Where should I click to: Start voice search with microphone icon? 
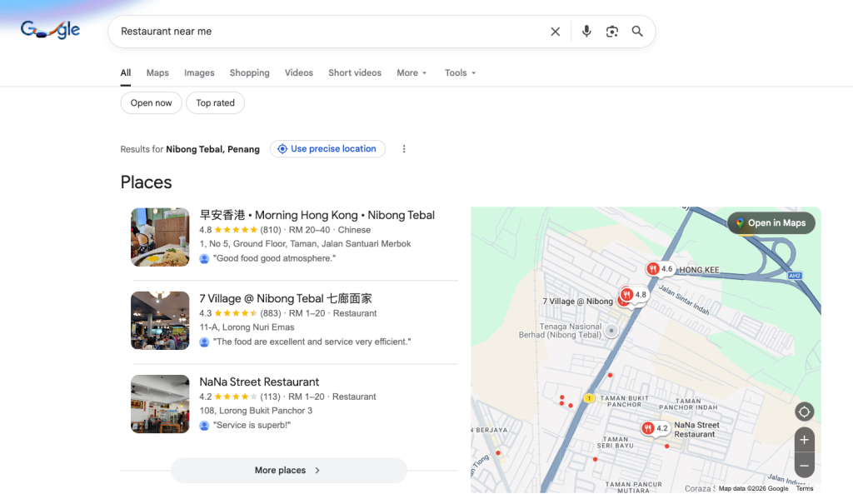(x=586, y=32)
